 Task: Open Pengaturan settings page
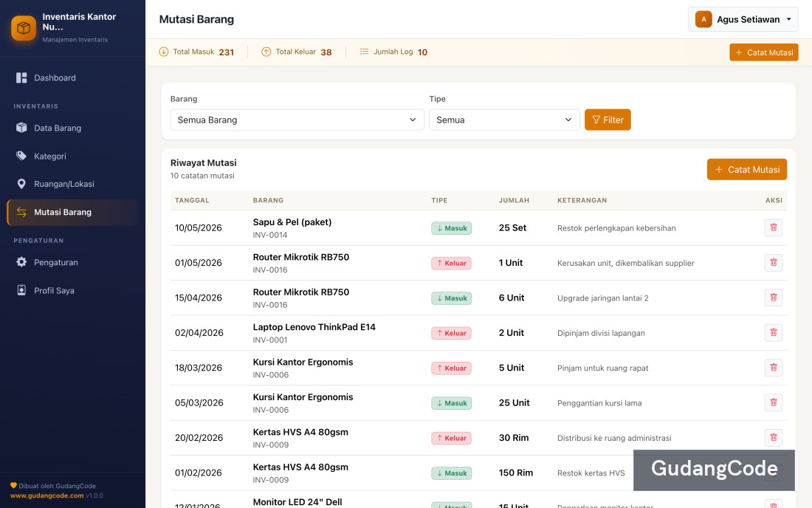(72, 263)
